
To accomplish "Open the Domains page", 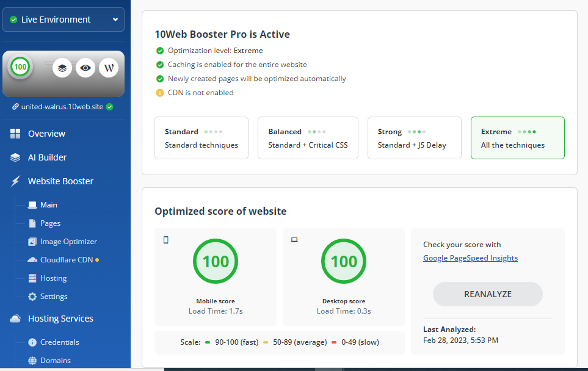I will click(55, 361).
